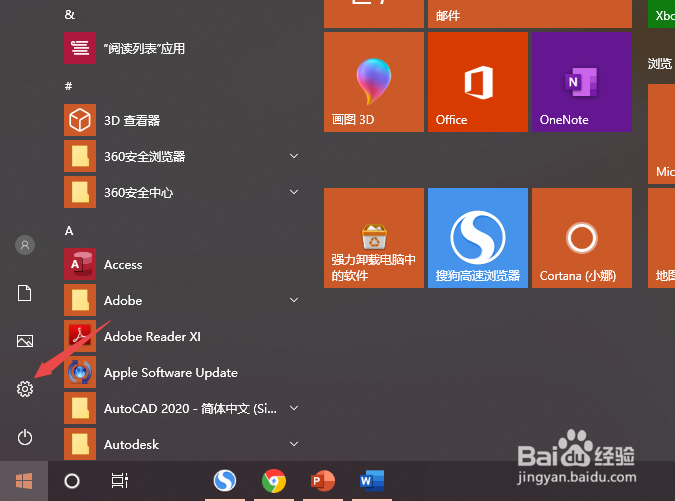
Task: Launch Adobe Reader XI
Action: coord(183,336)
